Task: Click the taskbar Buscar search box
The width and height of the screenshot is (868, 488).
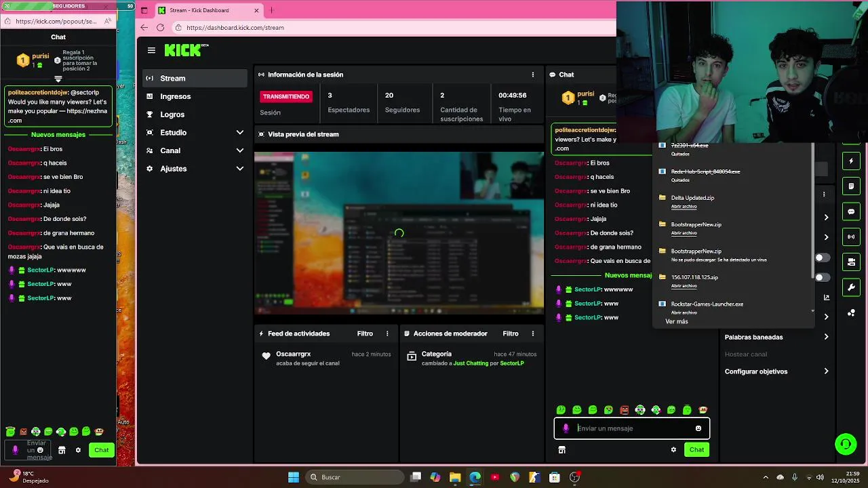Action: [353, 477]
